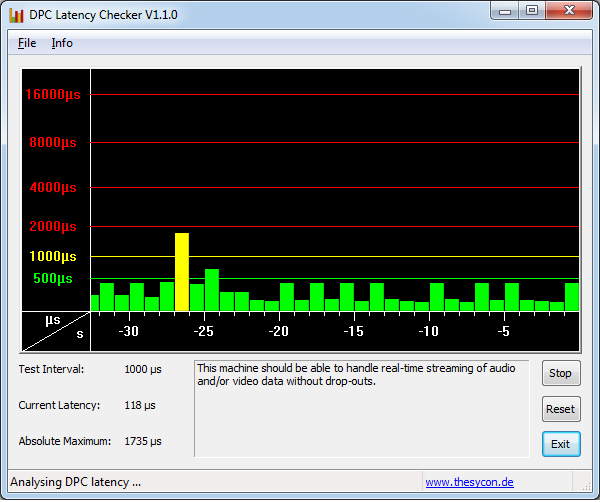
Task: Maximize the DPC Latency Checker window
Action: pos(532,11)
